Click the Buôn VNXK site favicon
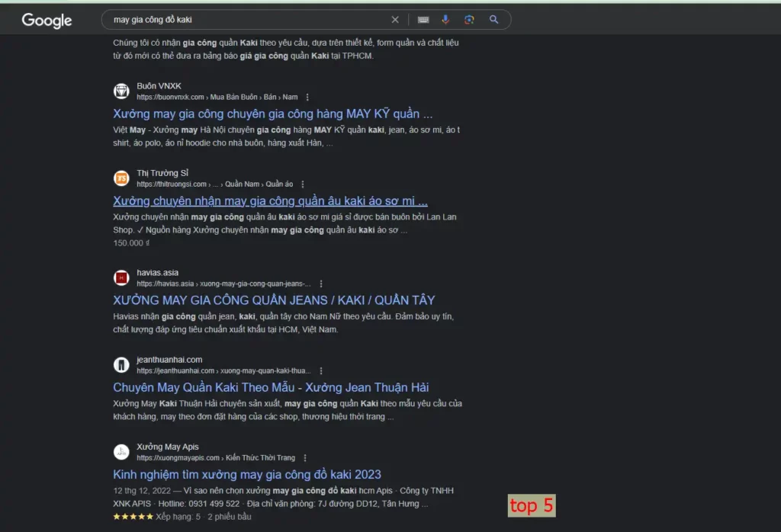Screen dimensions: 781x532 pyautogui.click(x=121, y=91)
